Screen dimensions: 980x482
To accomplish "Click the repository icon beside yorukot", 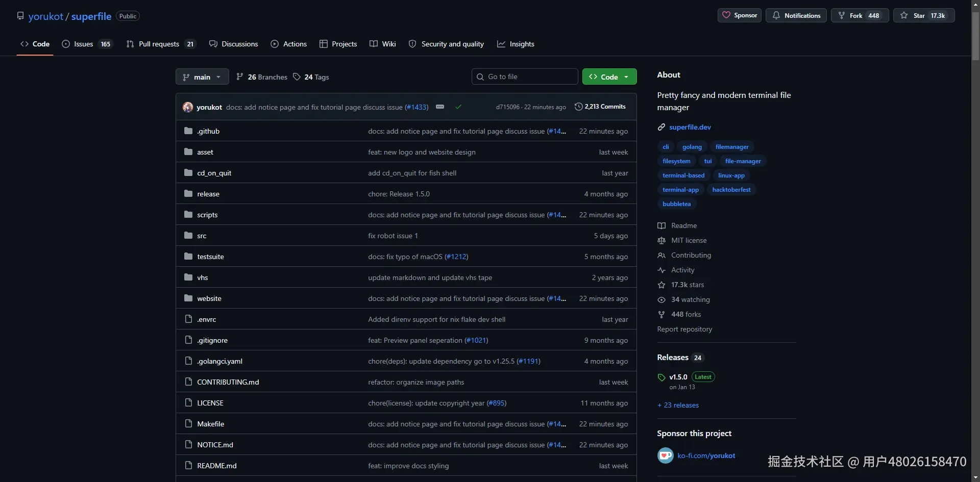I will click(20, 16).
